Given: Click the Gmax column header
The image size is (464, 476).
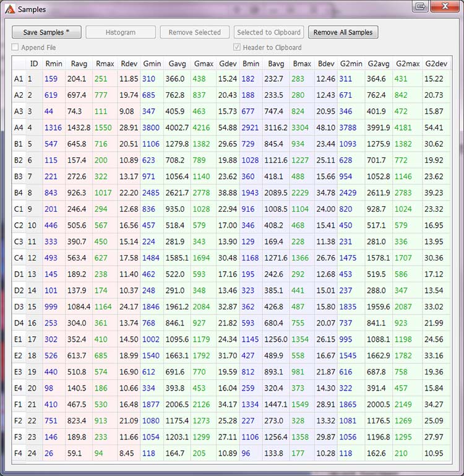Looking at the screenshot, I should click(204, 64).
